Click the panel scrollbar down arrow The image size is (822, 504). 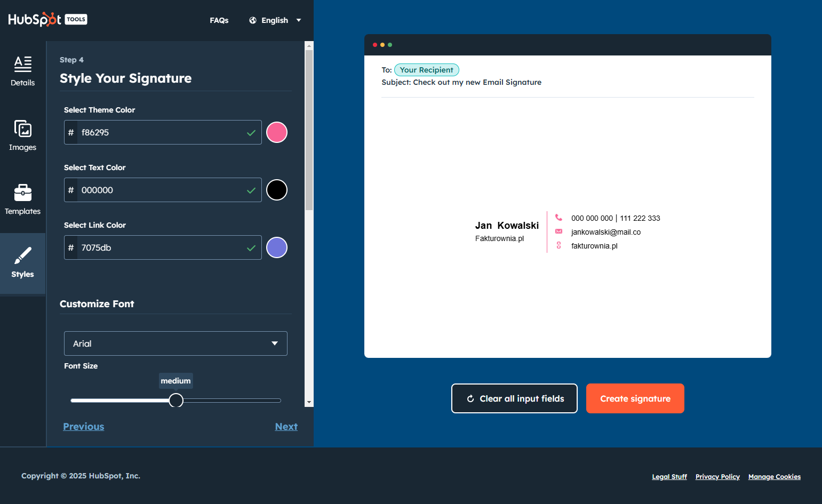(309, 403)
